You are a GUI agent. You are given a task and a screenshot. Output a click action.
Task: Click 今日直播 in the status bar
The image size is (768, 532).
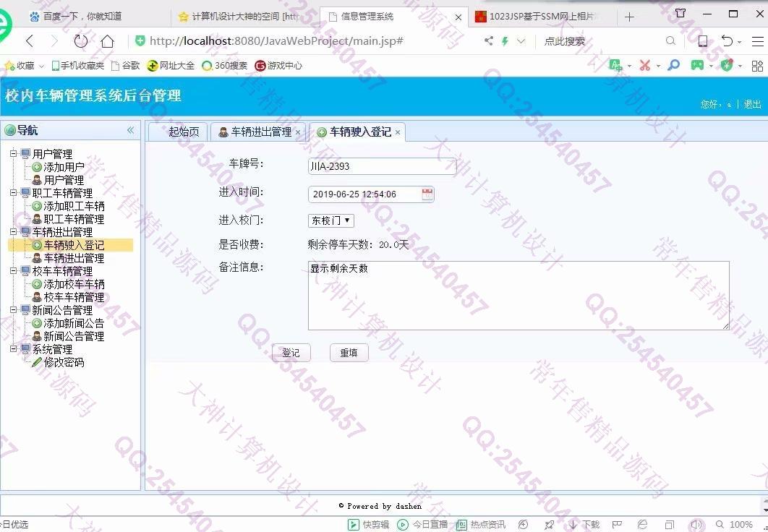423,525
